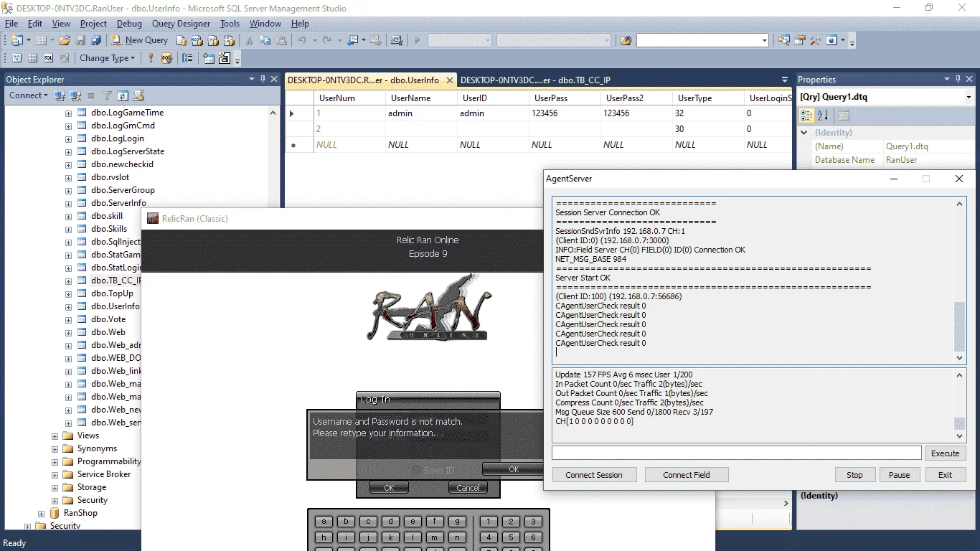Click the Save All icon in the toolbar
This screenshot has width=980, height=551.
(x=96, y=40)
